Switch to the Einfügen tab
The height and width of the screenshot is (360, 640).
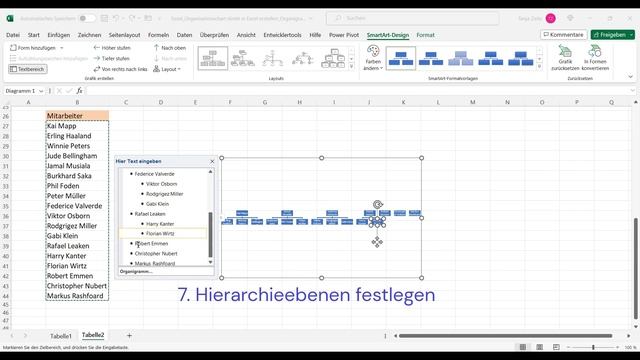pos(58,35)
